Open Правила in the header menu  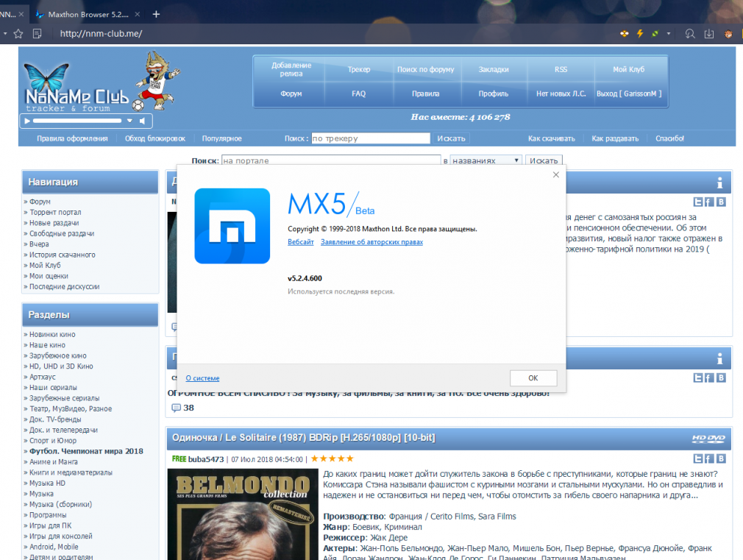[425, 94]
